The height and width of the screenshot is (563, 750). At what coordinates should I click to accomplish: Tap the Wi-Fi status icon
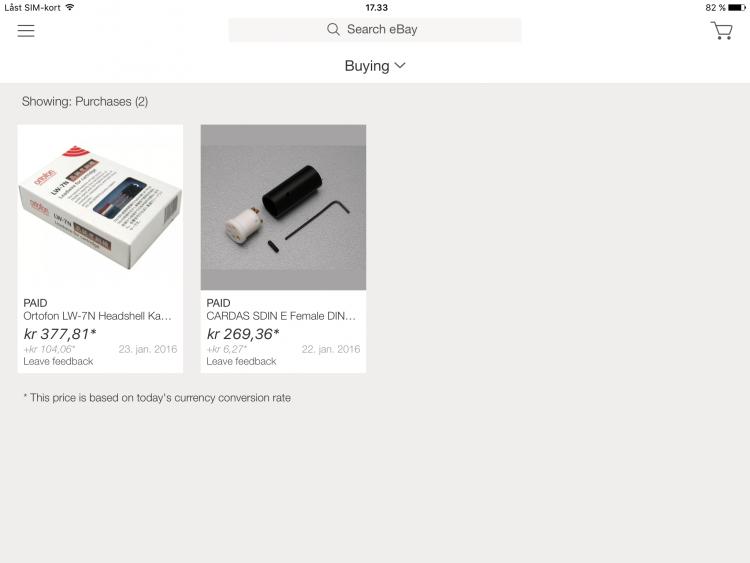coord(70,7)
